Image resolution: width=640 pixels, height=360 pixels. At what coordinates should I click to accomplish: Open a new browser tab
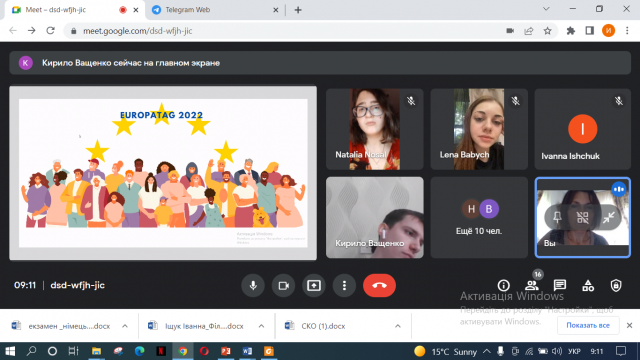(298, 10)
